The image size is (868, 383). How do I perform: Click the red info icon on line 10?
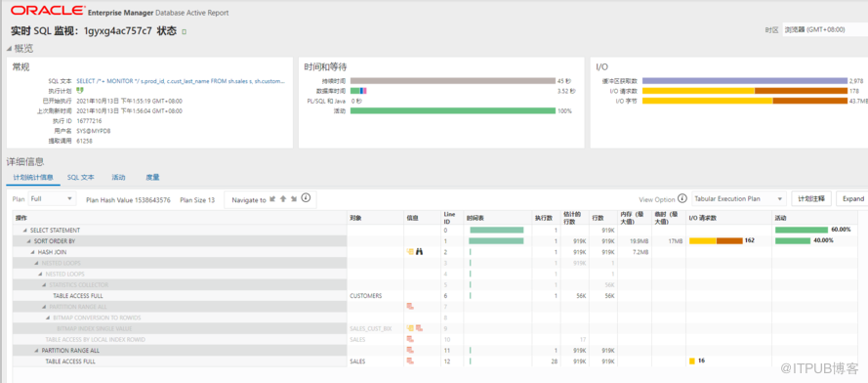[x=410, y=339]
